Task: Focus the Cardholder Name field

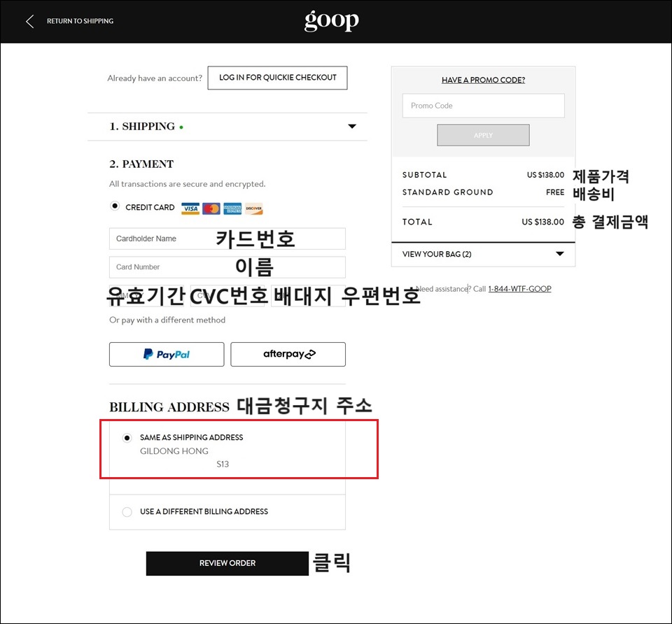Action: click(x=227, y=239)
